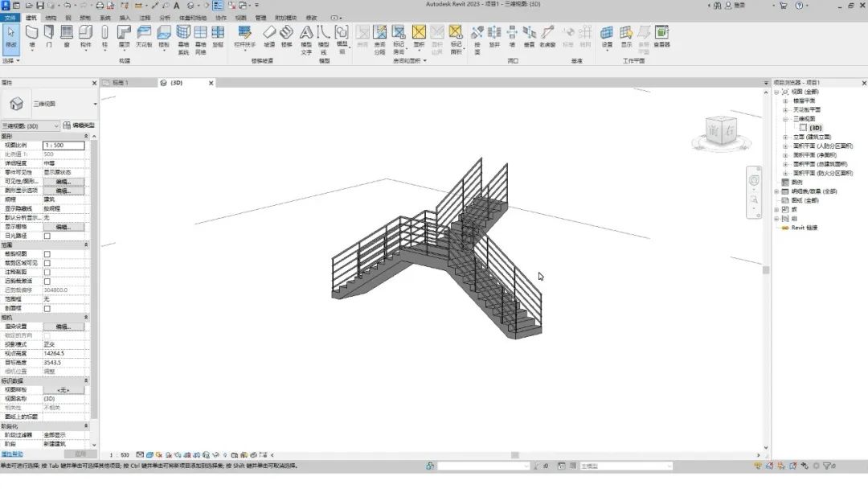Click the ViewCube in the 3D view
Screen dimensions: 868x489
[720, 132]
